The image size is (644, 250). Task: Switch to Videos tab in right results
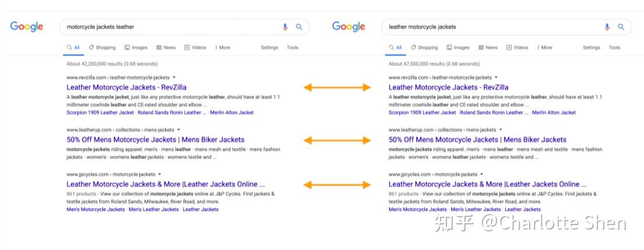(x=517, y=48)
